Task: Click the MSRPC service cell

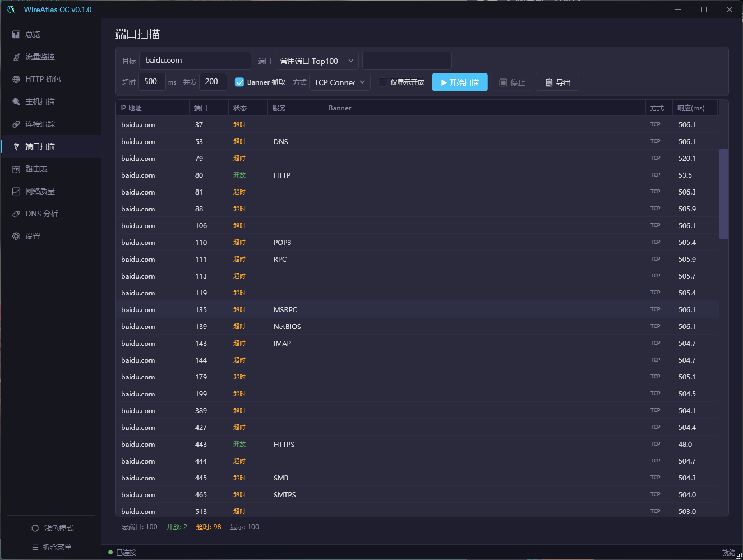Action: 285,310
